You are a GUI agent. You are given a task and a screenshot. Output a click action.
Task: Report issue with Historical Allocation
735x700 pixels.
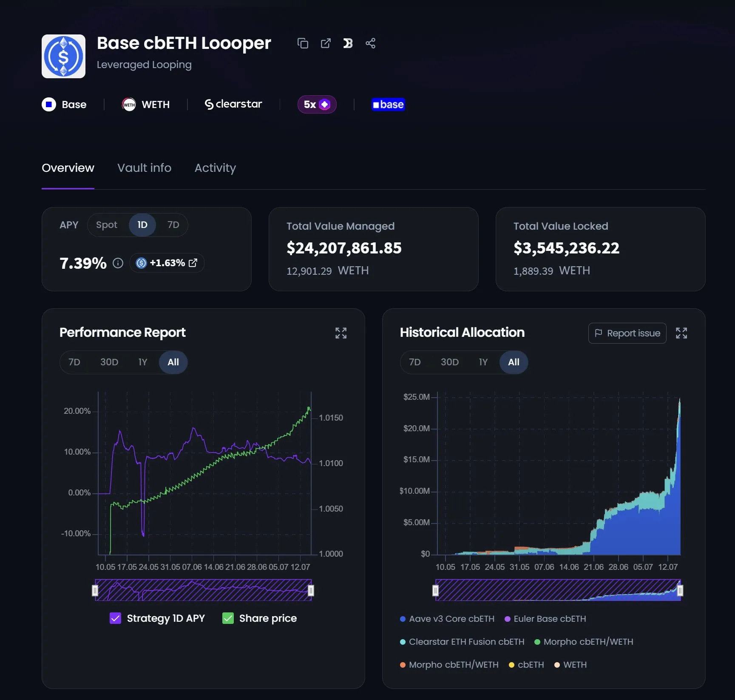(627, 333)
